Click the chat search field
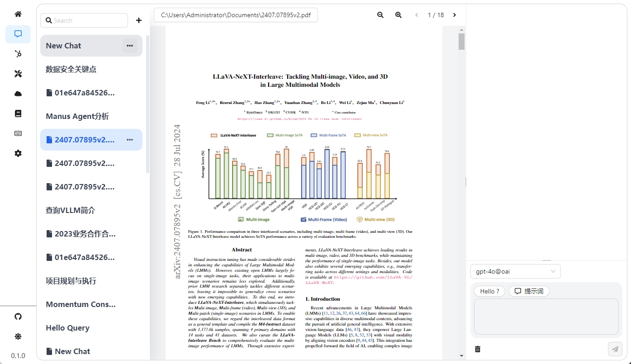Viewport: 631px width, 364px height. click(x=84, y=20)
